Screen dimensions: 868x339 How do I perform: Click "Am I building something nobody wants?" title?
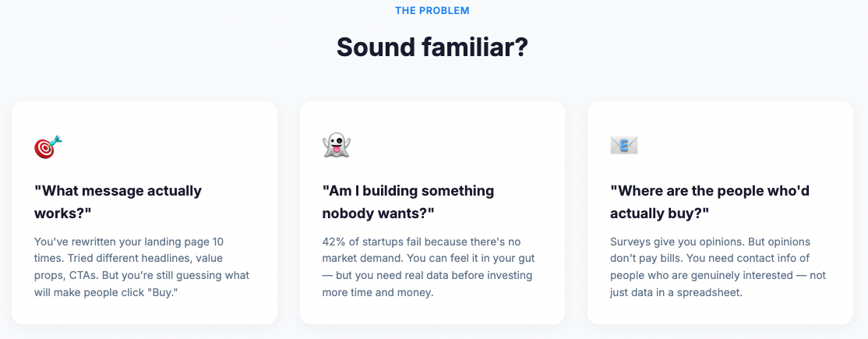click(408, 201)
